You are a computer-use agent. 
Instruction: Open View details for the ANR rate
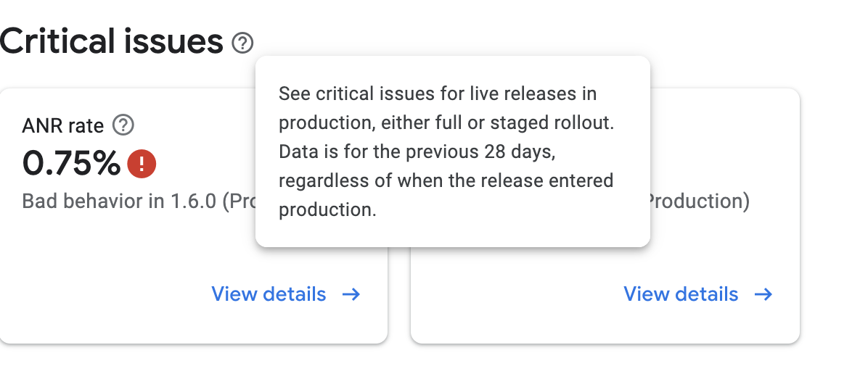(269, 294)
